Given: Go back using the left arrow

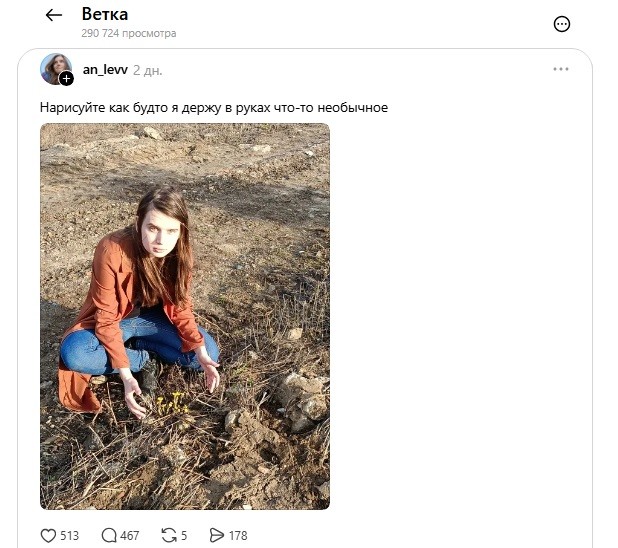Looking at the screenshot, I should [54, 15].
